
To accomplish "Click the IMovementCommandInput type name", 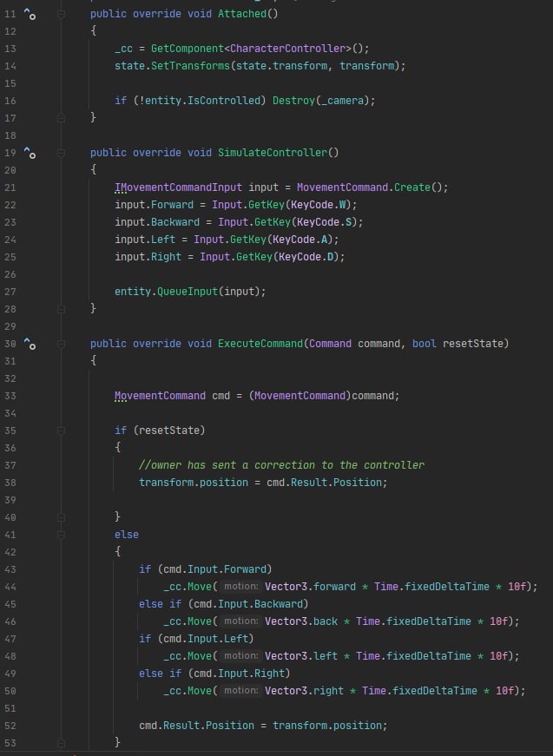I will 178,187.
